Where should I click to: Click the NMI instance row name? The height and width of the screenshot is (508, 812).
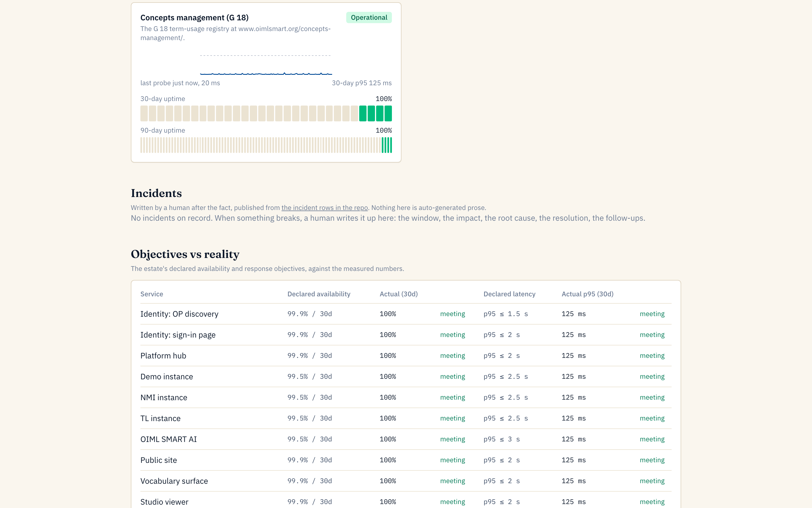[164, 397]
